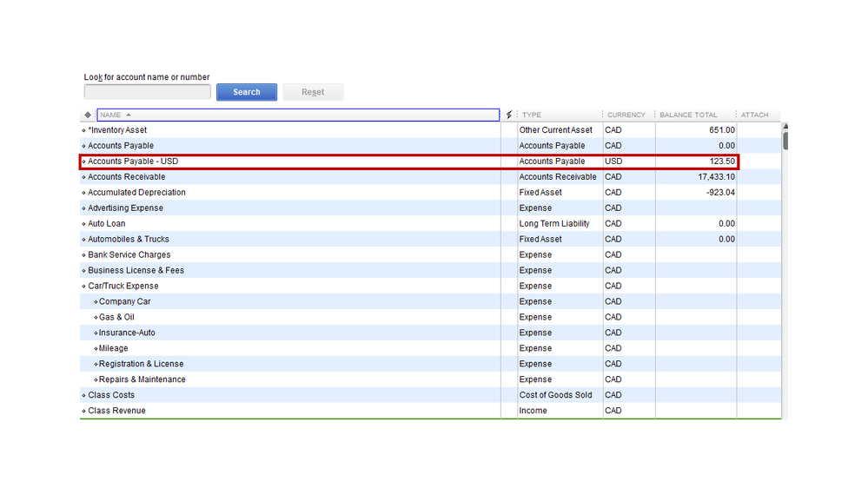868x488 pixels.
Task: Select the Car/Truck Expense parent account
Action: pos(431,286)
